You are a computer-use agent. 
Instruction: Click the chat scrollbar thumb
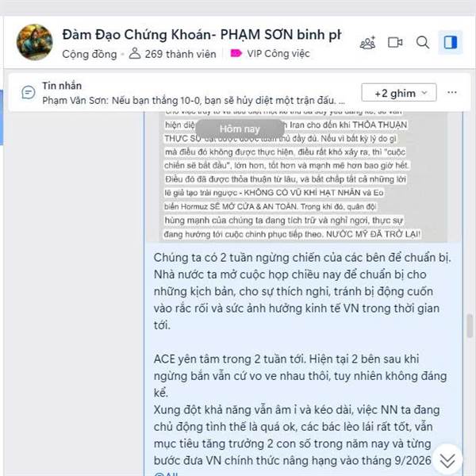(x=470, y=326)
